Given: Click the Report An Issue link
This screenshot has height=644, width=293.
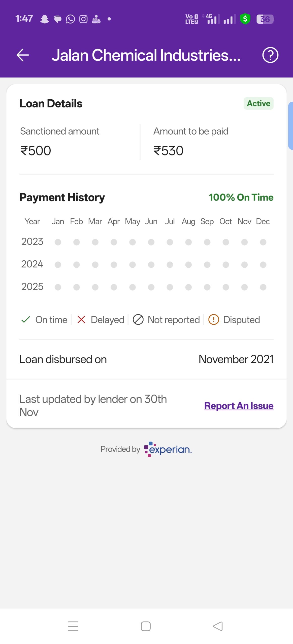Looking at the screenshot, I should 239,406.
